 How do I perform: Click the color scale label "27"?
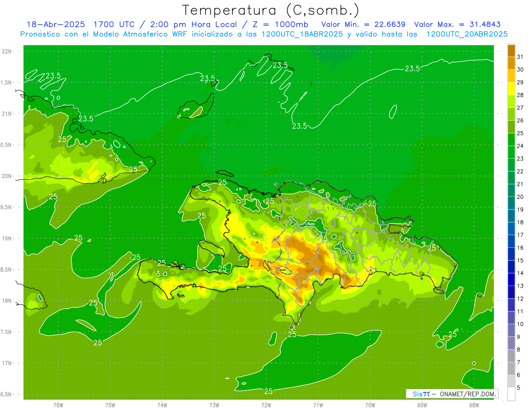[x=520, y=108]
